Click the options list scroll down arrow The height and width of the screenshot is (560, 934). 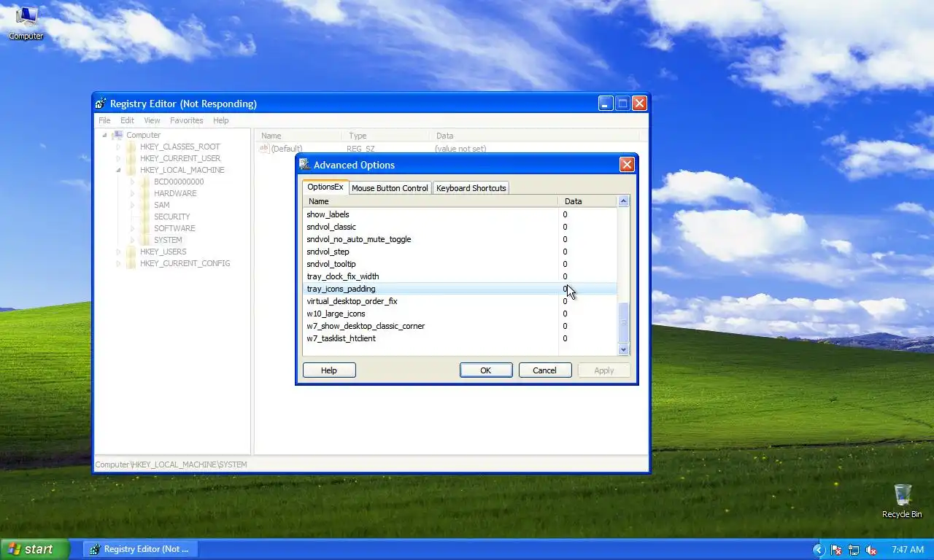623,350
